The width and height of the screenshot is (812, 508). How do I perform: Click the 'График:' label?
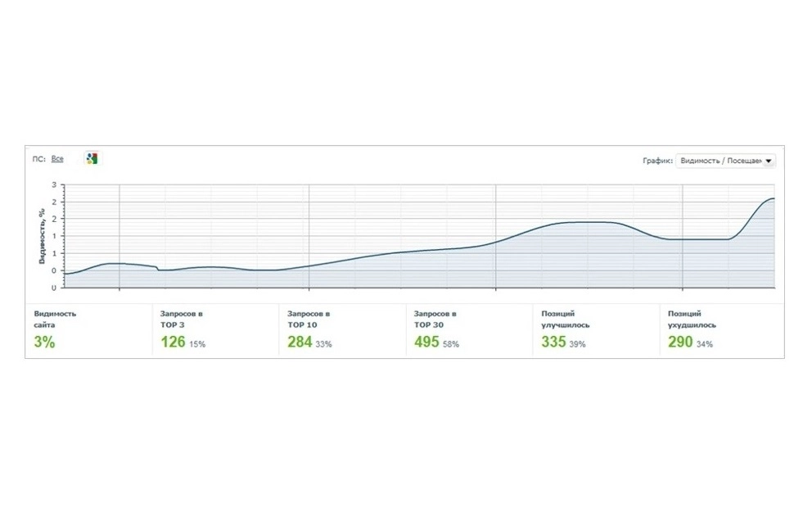coord(657,161)
